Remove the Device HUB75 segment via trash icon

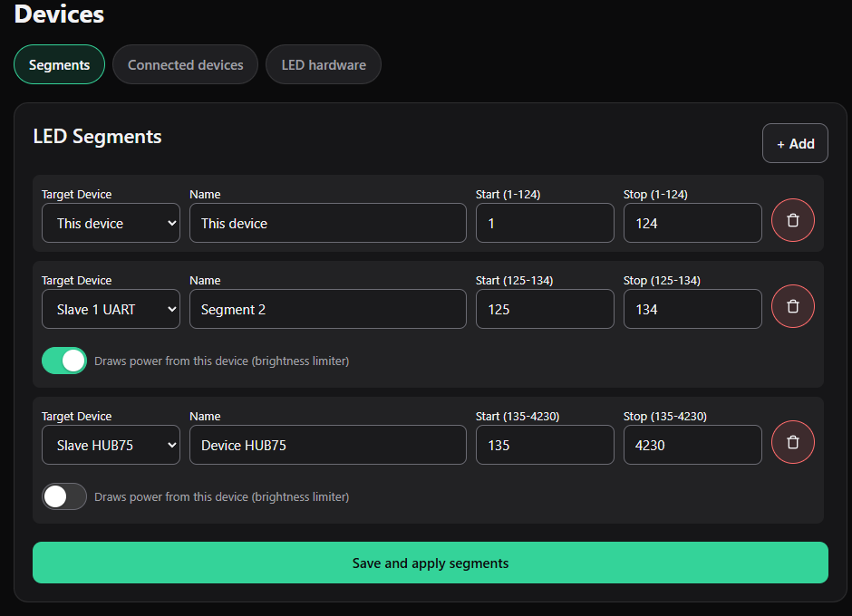coord(793,442)
